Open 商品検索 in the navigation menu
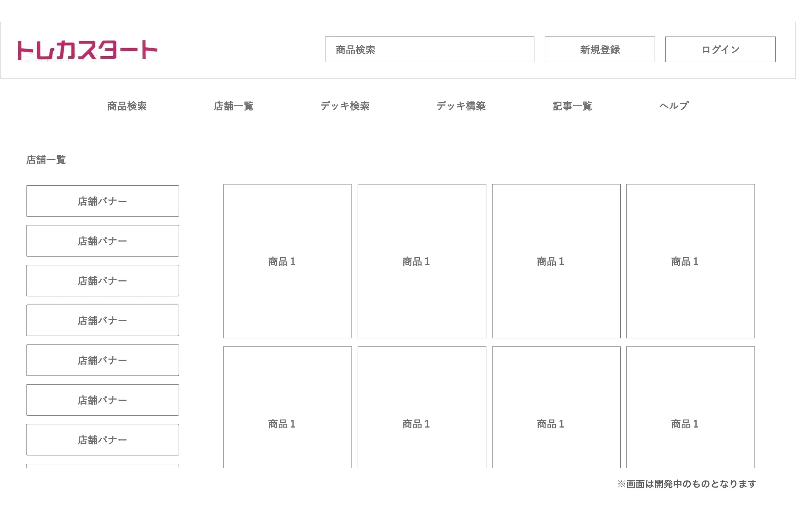The height and width of the screenshot is (532, 796). coord(127,106)
